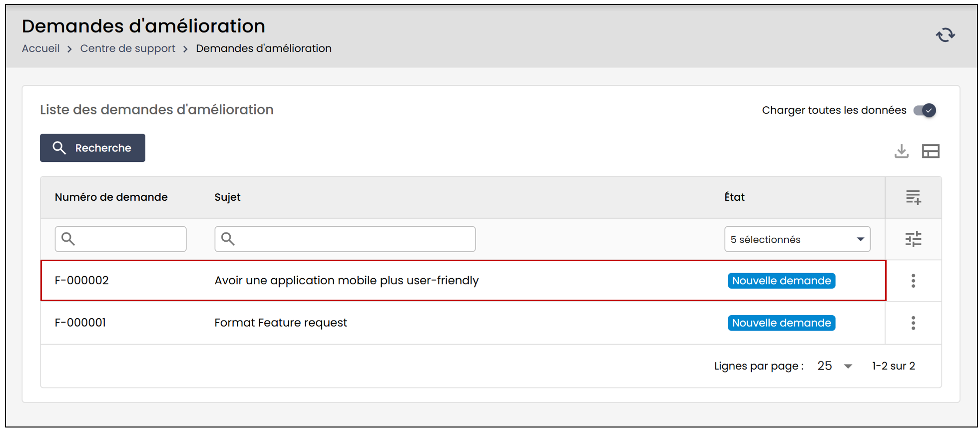This screenshot has width=980, height=431.
Task: Open the Centre de support breadcrumb
Action: tap(128, 48)
